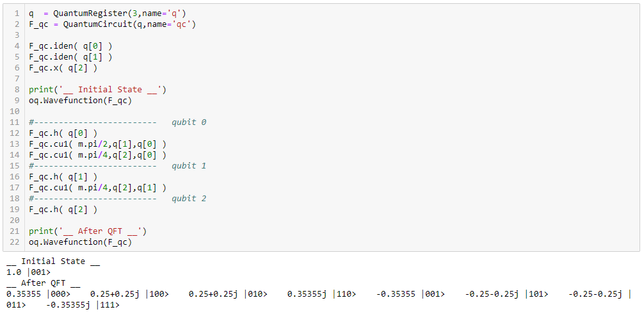Screen dimensions: 644x314
Task: Click first oq.Wavefunction(F_qc) call on line 9
Action: [x=81, y=100]
